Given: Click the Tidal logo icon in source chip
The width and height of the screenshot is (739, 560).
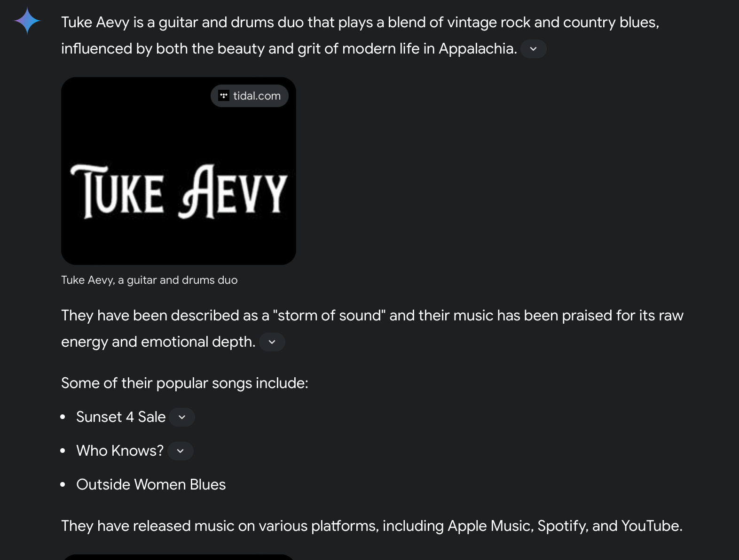Looking at the screenshot, I should coord(224,96).
